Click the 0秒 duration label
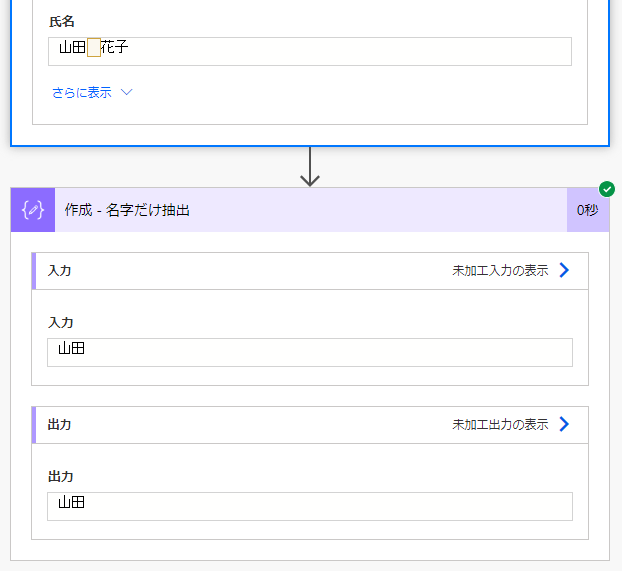 tap(587, 210)
